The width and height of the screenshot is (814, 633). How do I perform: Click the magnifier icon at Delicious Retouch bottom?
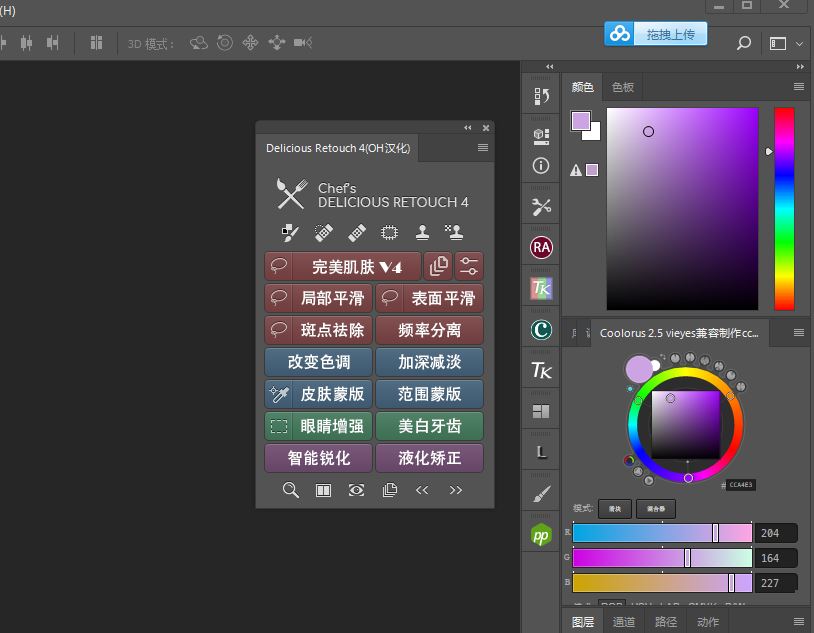point(291,490)
